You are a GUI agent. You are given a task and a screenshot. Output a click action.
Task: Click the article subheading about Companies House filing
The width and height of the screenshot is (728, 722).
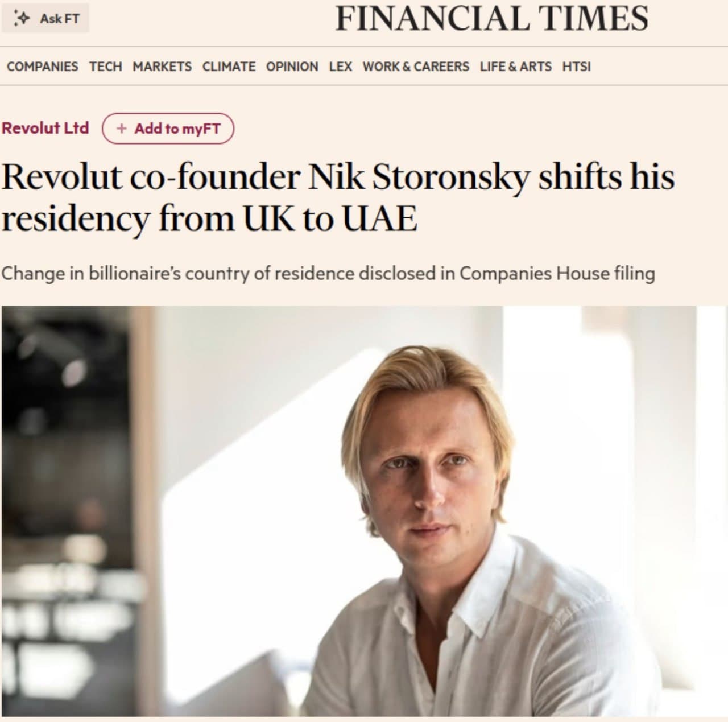(330, 273)
